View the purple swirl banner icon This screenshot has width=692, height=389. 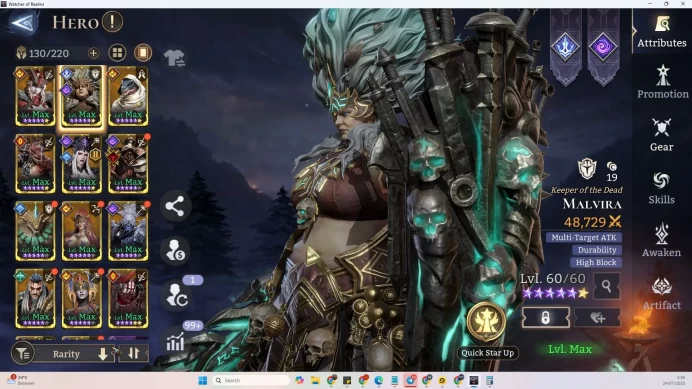click(x=603, y=46)
